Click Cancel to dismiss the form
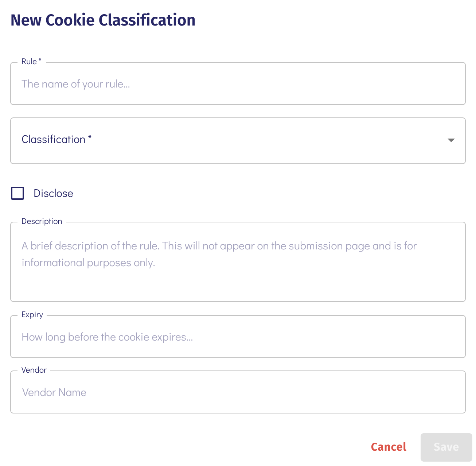This screenshot has width=476, height=466. [x=388, y=447]
